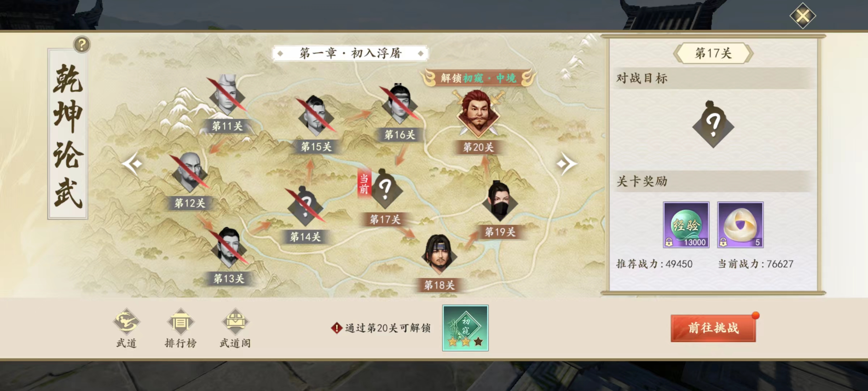The height and width of the screenshot is (391, 868).
Task: Go to next chapter with right arrow
Action: pos(566,164)
